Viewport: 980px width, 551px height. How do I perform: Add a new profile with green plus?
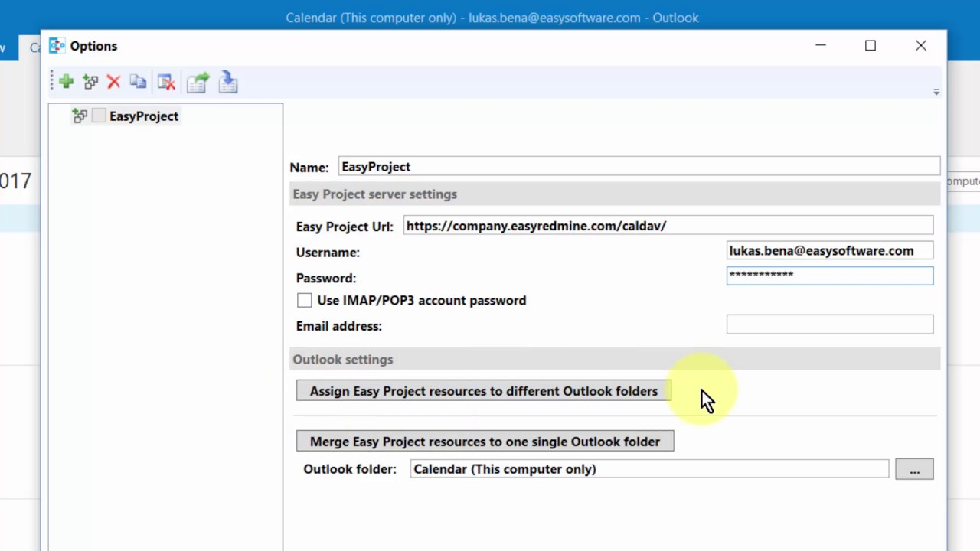66,82
